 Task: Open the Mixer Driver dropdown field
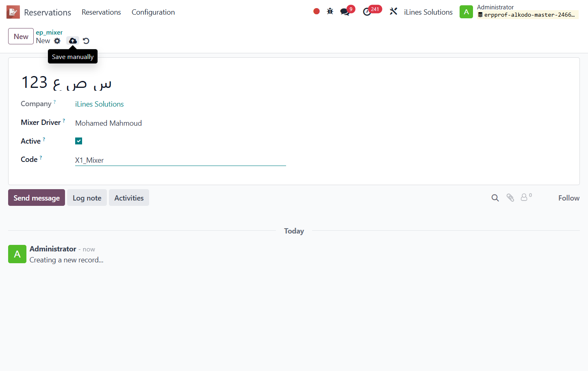click(x=180, y=123)
